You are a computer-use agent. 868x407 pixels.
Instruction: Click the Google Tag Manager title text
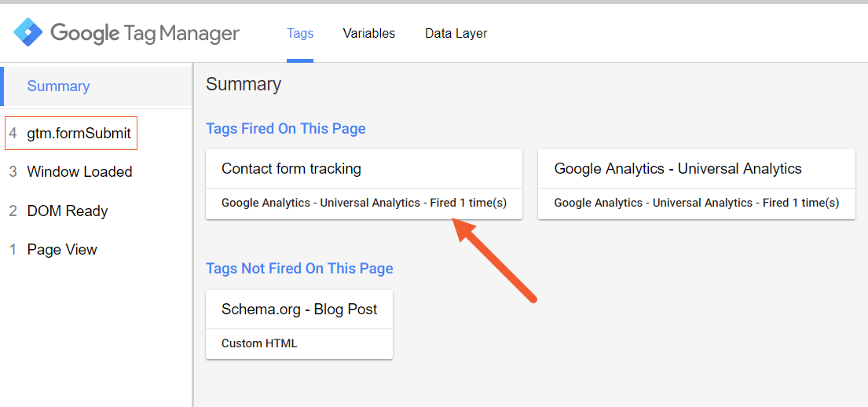tap(145, 33)
